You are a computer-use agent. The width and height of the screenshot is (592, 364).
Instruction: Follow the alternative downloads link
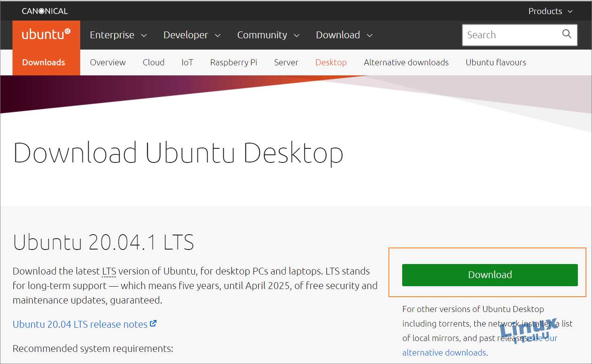pos(444,352)
